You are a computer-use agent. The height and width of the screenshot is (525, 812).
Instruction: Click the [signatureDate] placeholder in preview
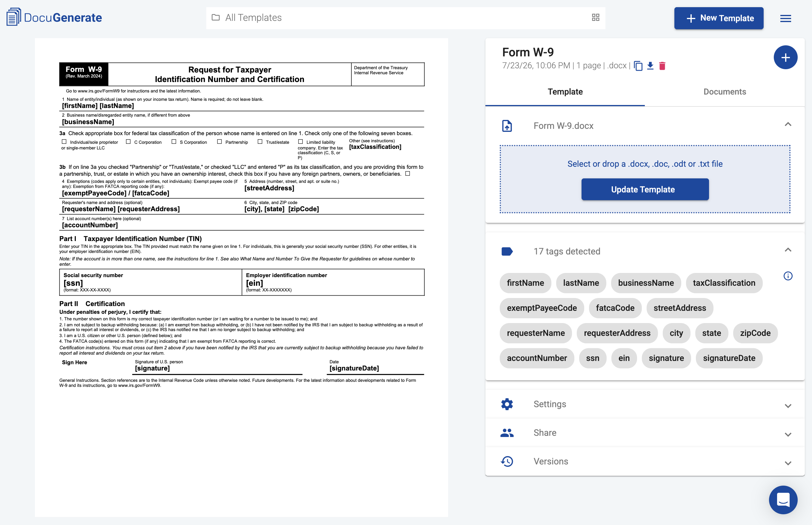pyautogui.click(x=354, y=368)
